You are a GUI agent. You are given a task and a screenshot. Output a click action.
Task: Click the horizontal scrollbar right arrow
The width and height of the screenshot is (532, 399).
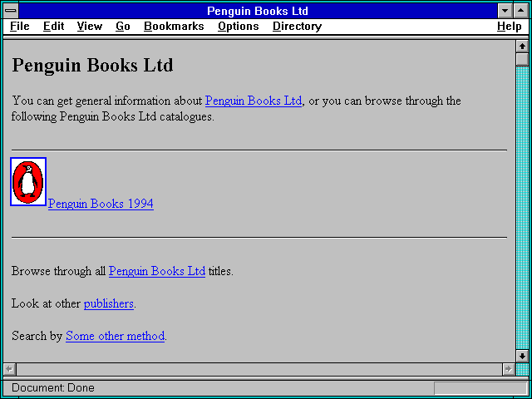point(508,369)
